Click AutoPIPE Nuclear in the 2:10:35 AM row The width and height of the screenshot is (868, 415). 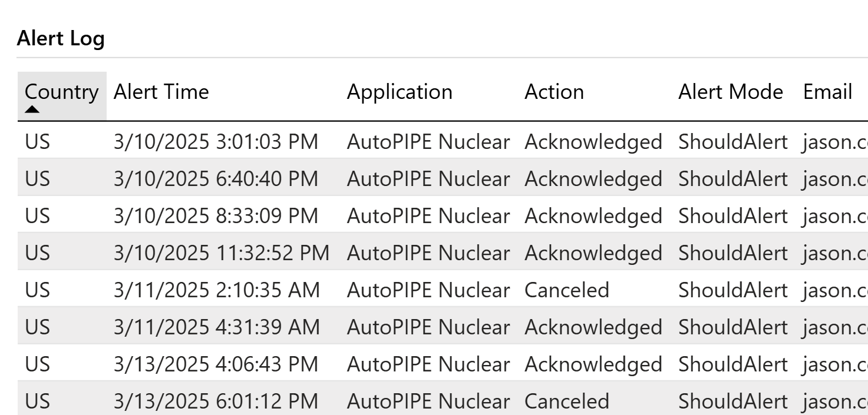click(428, 290)
